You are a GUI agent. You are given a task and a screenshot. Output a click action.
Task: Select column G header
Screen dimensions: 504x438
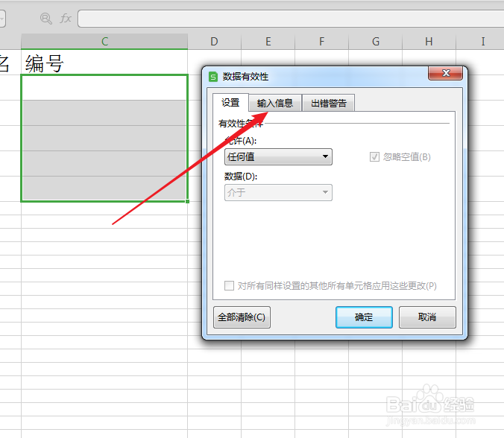tap(376, 42)
